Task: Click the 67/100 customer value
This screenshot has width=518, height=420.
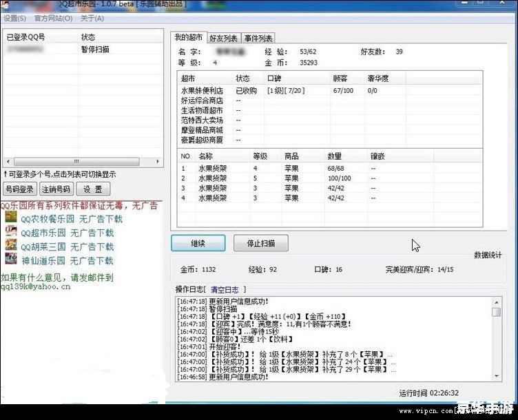Action: click(343, 90)
